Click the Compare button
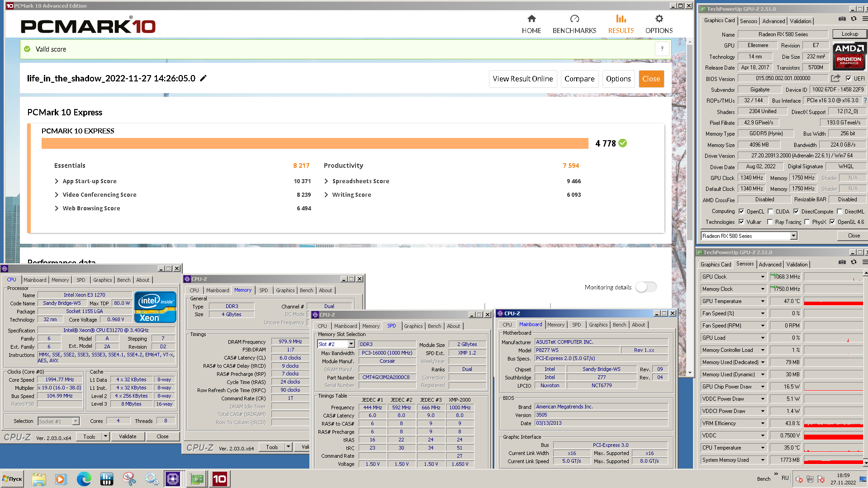This screenshot has width=868, height=488. pyautogui.click(x=579, y=79)
